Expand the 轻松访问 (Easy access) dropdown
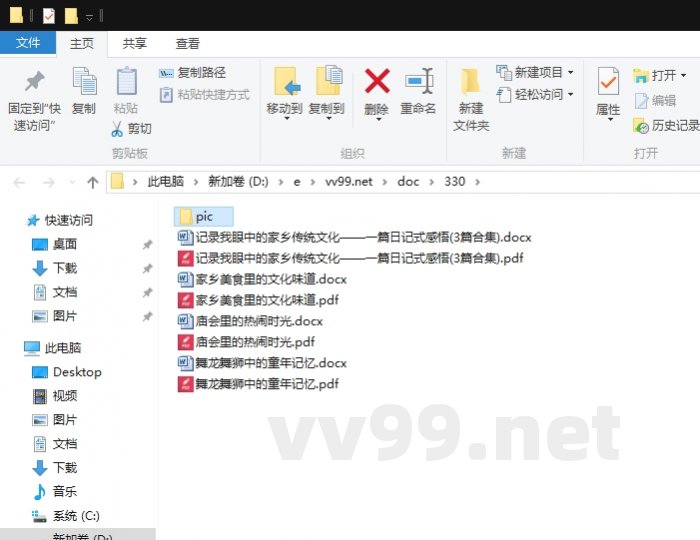Image resolution: width=700 pixels, height=540 pixels. click(571, 95)
